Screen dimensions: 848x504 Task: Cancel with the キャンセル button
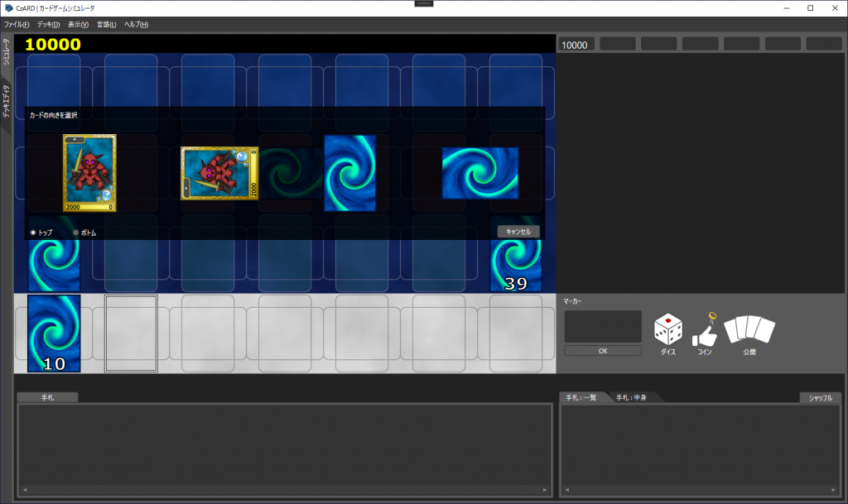pyautogui.click(x=518, y=231)
